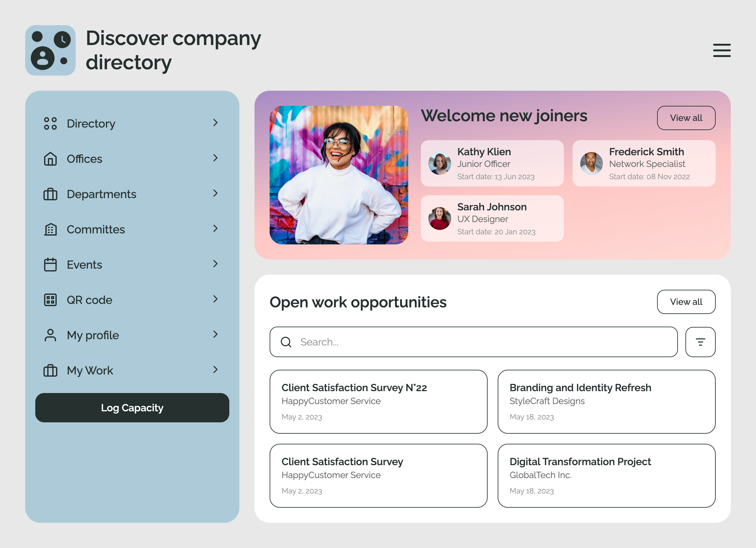Click the Offices home icon

pos(50,159)
